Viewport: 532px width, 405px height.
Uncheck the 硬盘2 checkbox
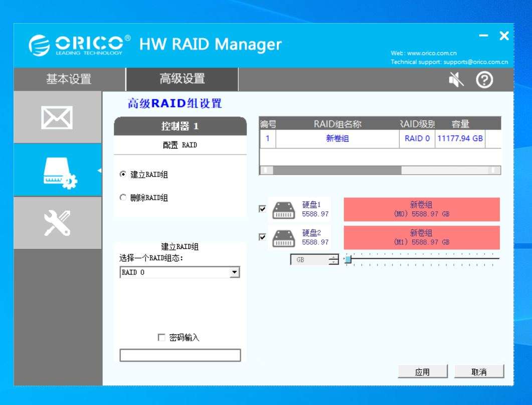(262, 236)
